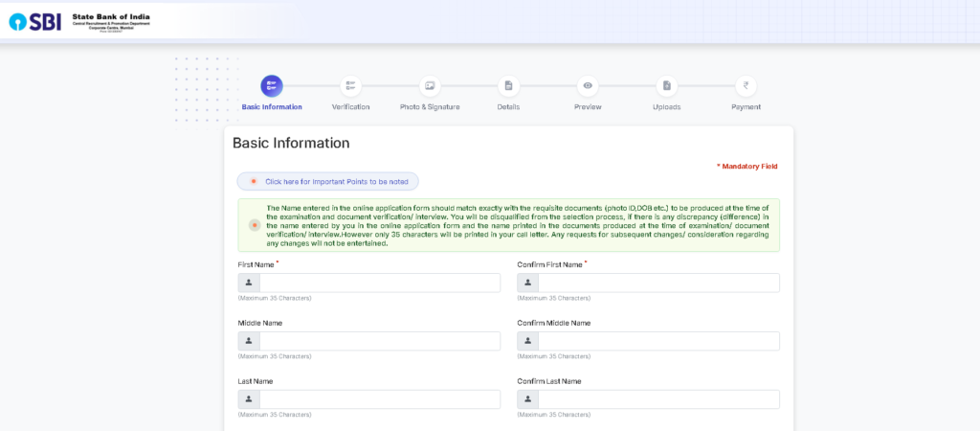Click the person icon beside Last Name field
The height and width of the screenshot is (431, 980).
(249, 399)
